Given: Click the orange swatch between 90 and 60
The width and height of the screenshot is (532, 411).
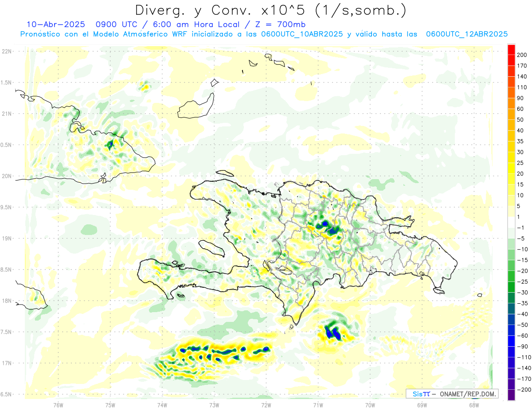Looking at the screenshot, I should (x=512, y=103).
